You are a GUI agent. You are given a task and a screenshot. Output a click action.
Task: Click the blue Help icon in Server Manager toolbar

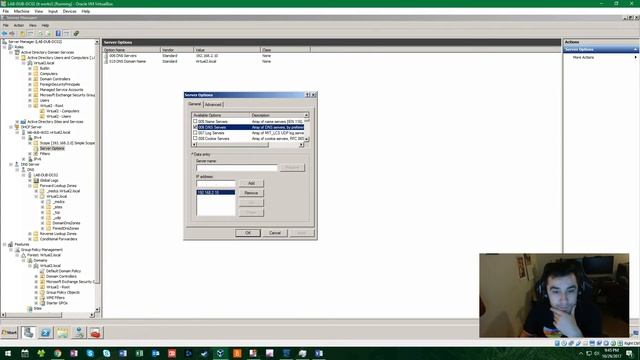[58, 33]
